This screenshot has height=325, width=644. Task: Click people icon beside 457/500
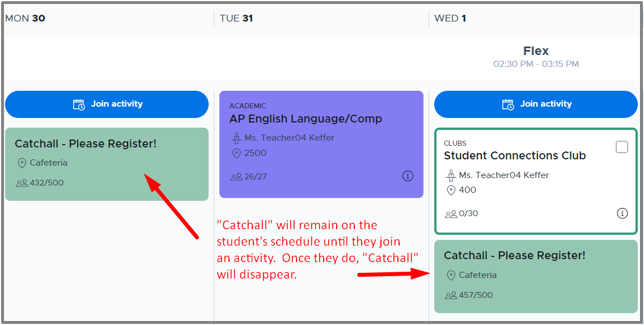tap(451, 296)
